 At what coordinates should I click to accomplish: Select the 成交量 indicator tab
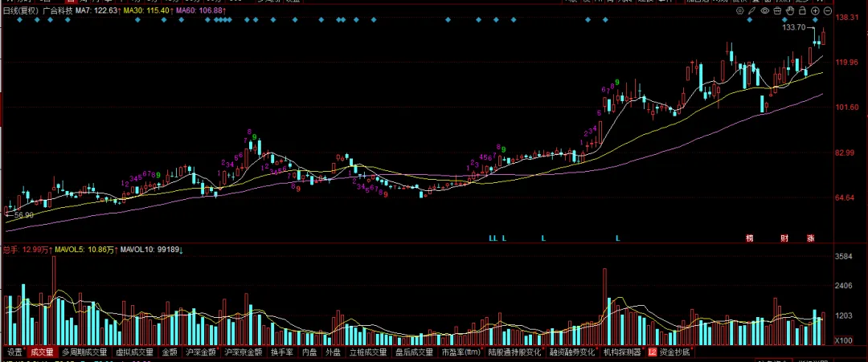point(42,352)
